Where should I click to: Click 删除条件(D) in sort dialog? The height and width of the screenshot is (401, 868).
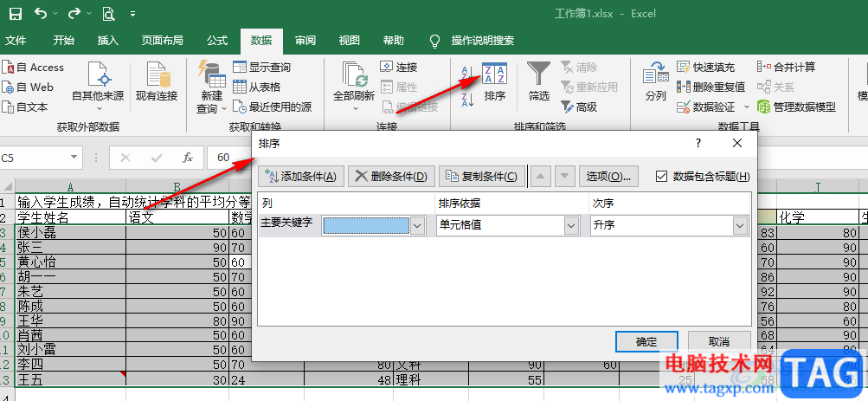[x=392, y=176]
